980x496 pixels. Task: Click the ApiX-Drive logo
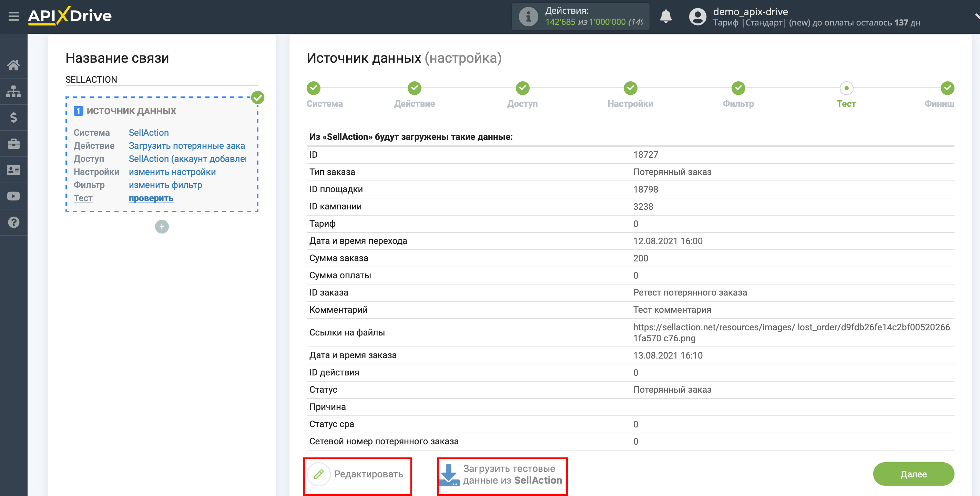pyautogui.click(x=70, y=16)
